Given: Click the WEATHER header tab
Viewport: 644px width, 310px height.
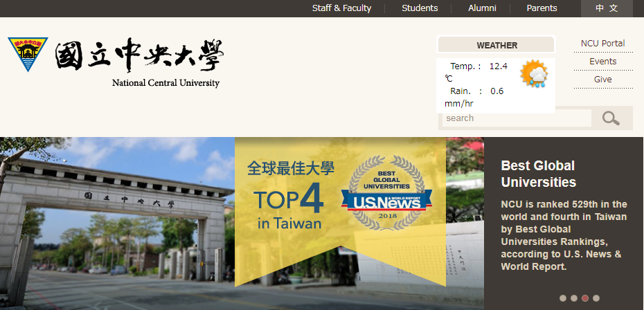Looking at the screenshot, I should tap(497, 45).
